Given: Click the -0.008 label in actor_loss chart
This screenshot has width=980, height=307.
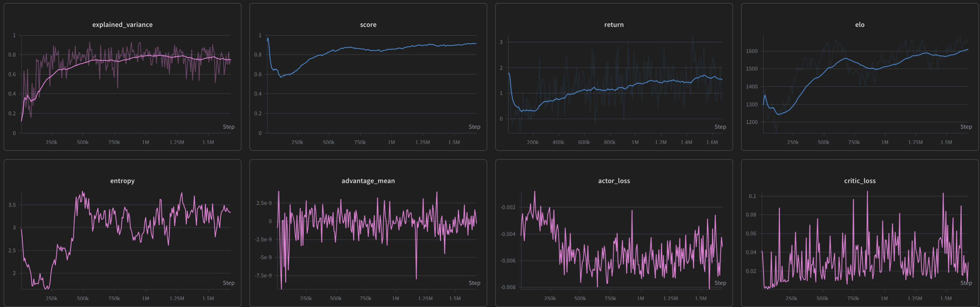Looking at the screenshot, I should 508,287.
